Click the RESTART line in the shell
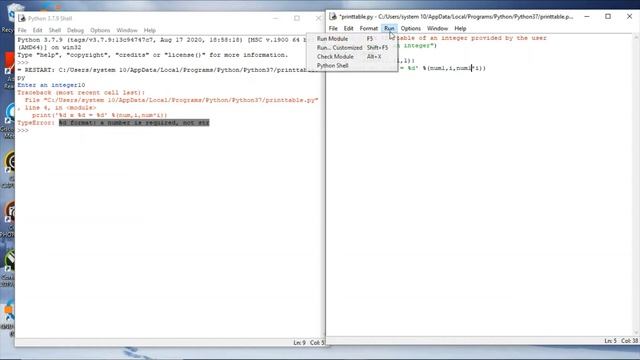Screen dimensions: 640x360 pos(167,70)
